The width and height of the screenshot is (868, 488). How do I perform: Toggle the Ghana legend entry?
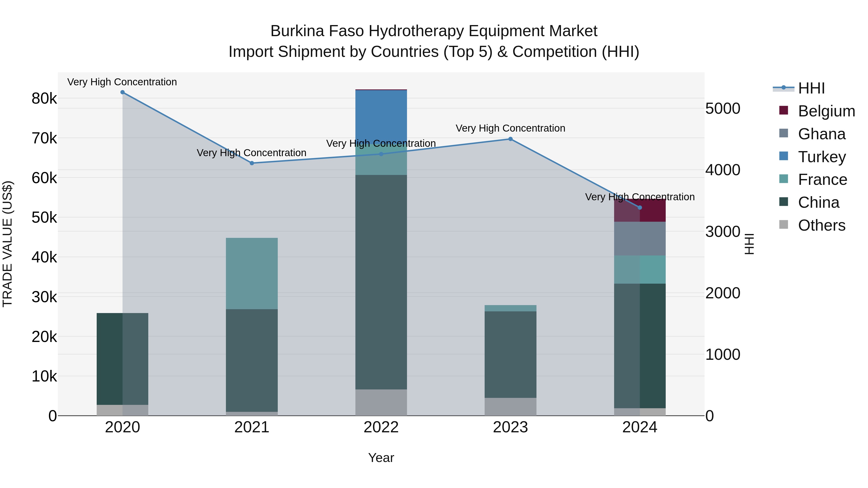[812, 134]
